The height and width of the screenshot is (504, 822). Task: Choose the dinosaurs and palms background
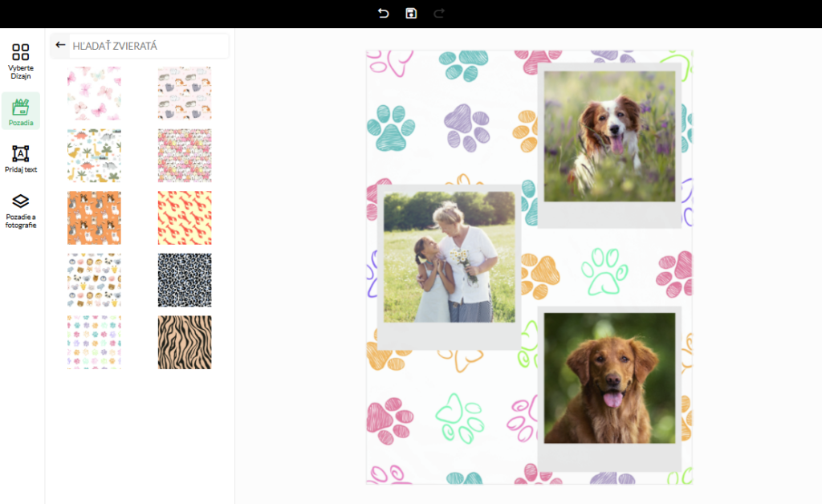pos(95,156)
